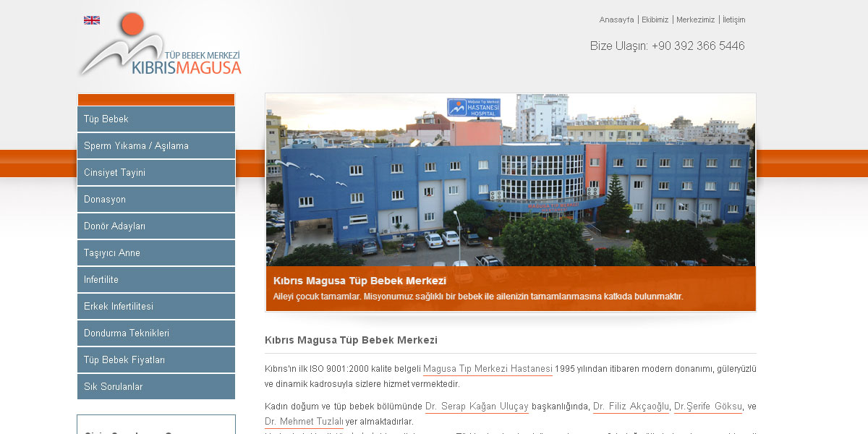Click the orange banner caption 'Kıbrıs Magusa Tüp Bebek Merkezi'
The image size is (868, 434).
coord(359,281)
